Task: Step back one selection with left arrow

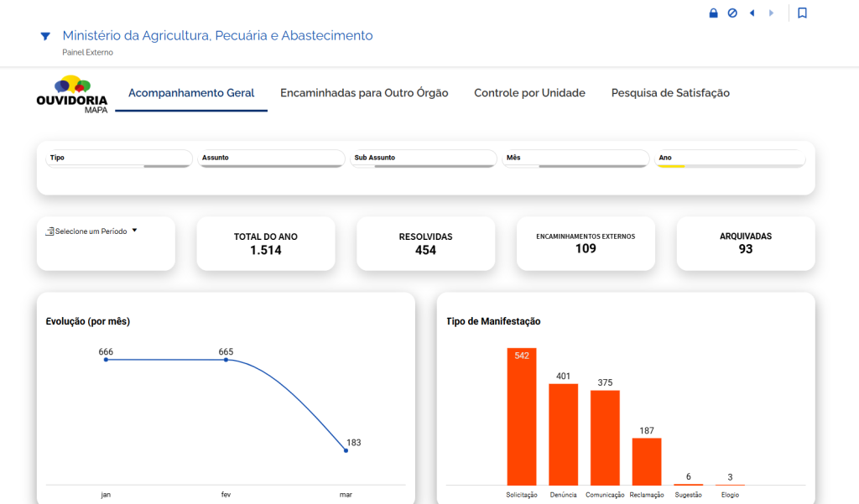Action: [x=752, y=13]
